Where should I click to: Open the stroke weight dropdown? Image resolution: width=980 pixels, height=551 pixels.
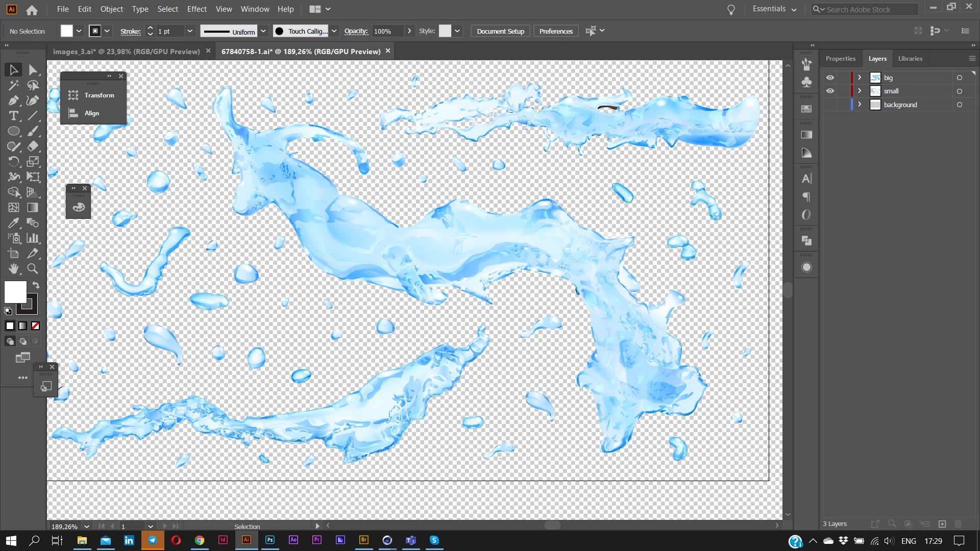coord(190,31)
